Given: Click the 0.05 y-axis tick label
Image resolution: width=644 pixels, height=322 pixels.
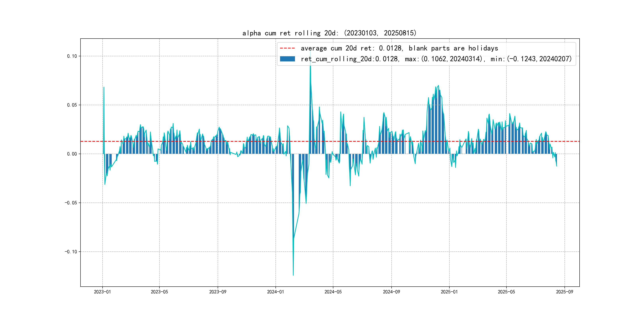Looking at the screenshot, I should [72, 105].
